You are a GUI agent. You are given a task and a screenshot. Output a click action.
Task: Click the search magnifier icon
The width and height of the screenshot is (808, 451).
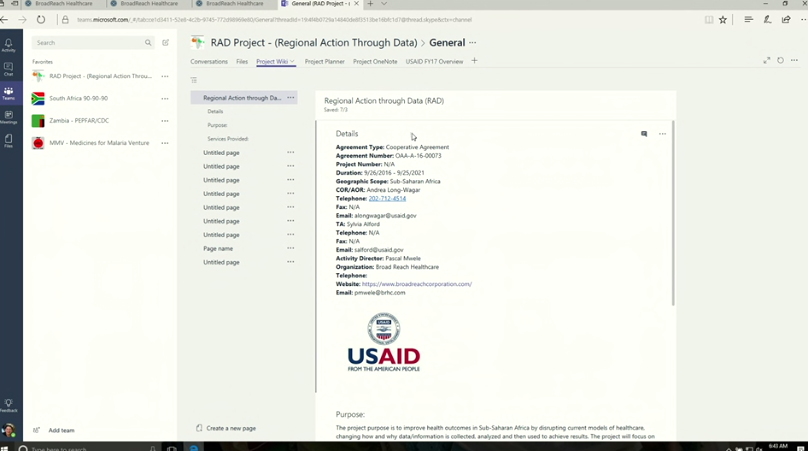coord(148,43)
